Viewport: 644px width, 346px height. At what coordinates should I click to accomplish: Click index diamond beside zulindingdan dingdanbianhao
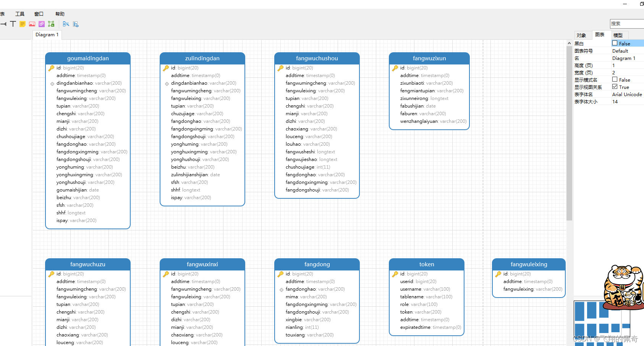(x=167, y=84)
